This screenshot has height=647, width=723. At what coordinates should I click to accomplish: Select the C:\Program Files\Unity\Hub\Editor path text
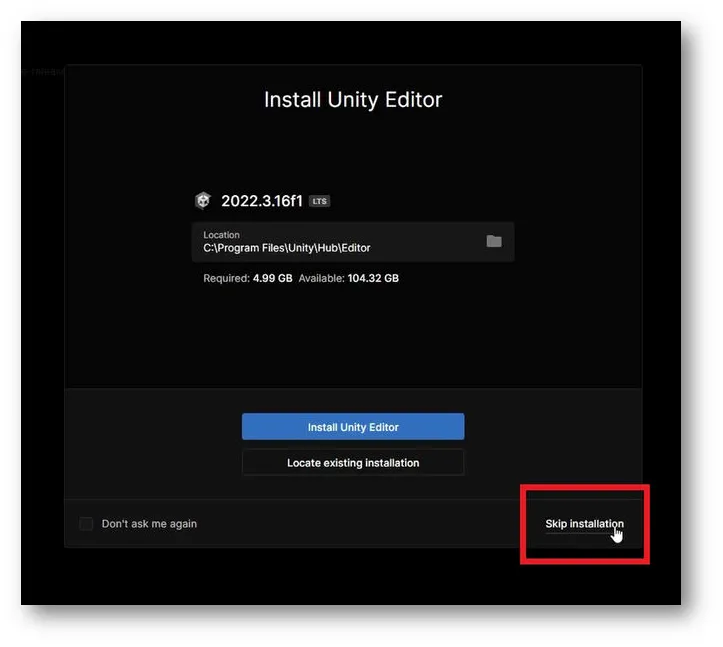pos(286,248)
